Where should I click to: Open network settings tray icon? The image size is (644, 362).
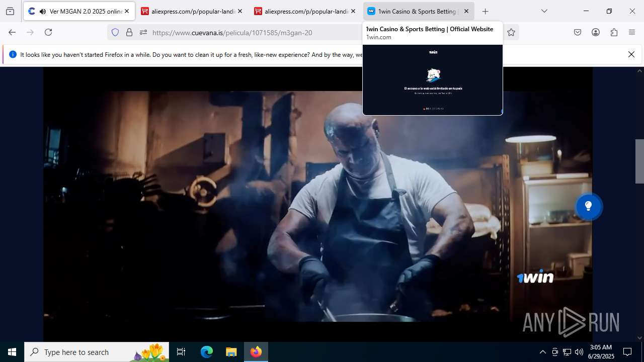tap(567, 352)
